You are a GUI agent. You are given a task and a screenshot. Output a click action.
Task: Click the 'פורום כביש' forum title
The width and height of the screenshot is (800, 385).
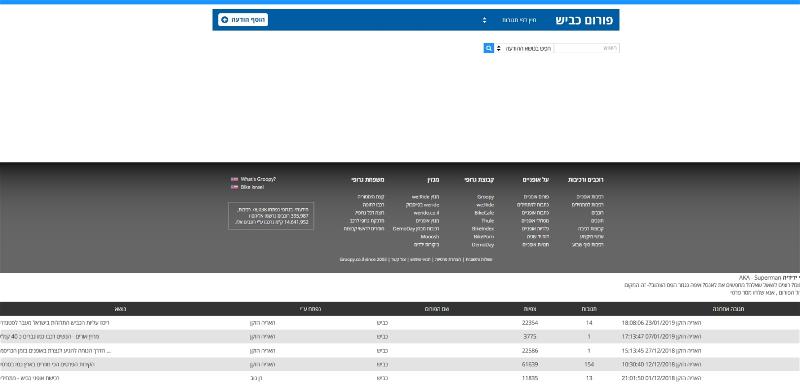pyautogui.click(x=584, y=20)
